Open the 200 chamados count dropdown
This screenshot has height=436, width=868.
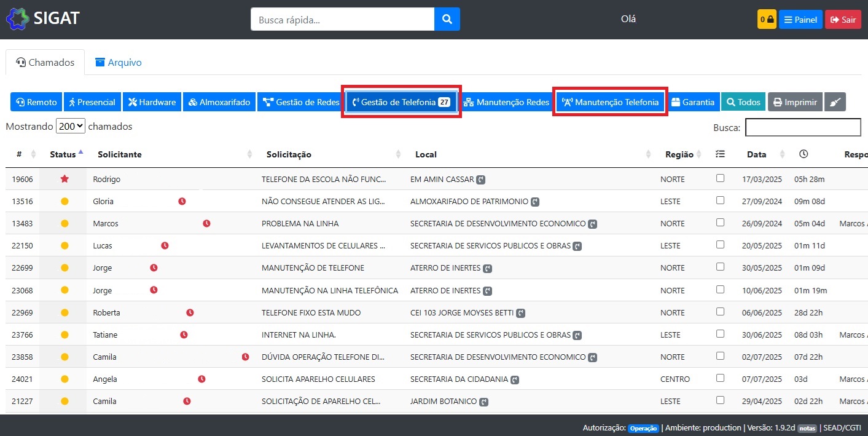click(70, 126)
